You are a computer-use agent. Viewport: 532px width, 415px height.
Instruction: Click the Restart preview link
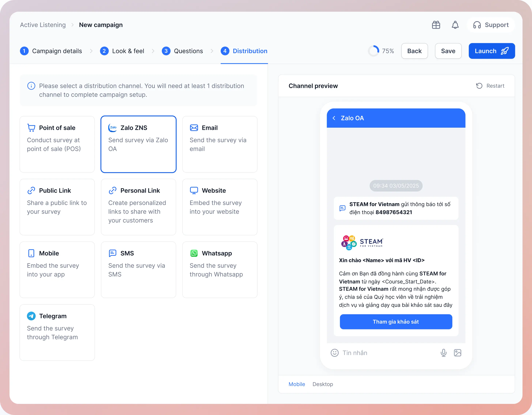[x=490, y=86]
